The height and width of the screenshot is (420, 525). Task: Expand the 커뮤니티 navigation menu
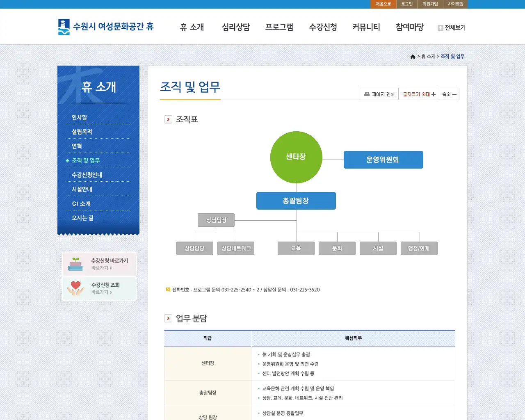(x=366, y=27)
